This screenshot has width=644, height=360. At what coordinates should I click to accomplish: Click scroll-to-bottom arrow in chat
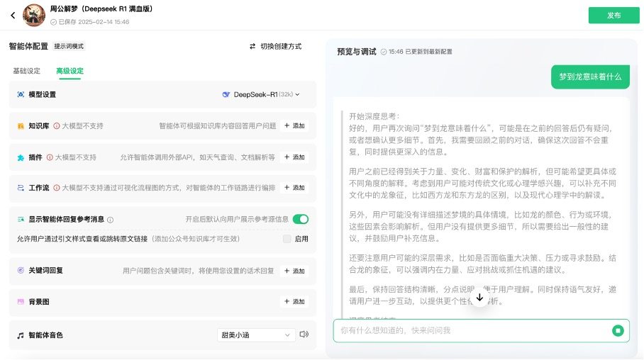coord(479,298)
